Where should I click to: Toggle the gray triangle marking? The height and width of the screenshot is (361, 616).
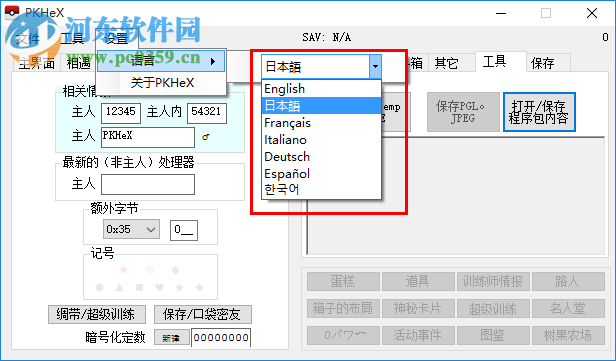[119, 288]
